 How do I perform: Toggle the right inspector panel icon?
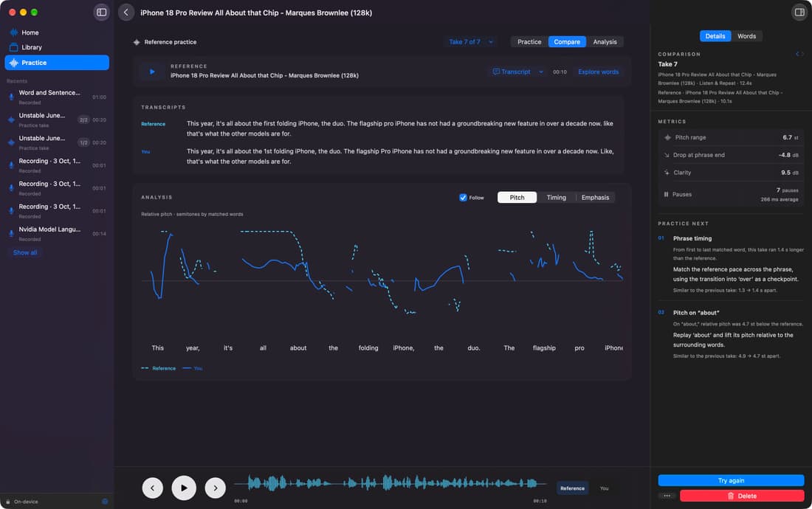coord(799,13)
